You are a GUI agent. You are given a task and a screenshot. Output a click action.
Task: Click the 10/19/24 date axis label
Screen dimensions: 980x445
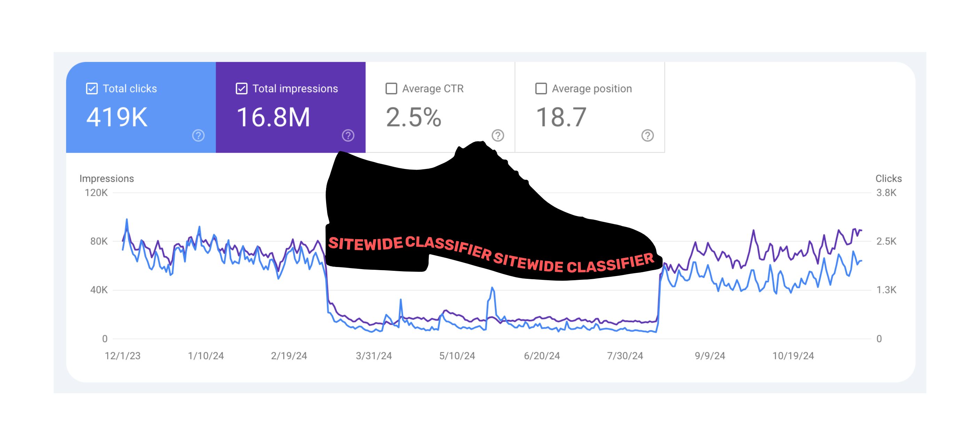point(793,356)
